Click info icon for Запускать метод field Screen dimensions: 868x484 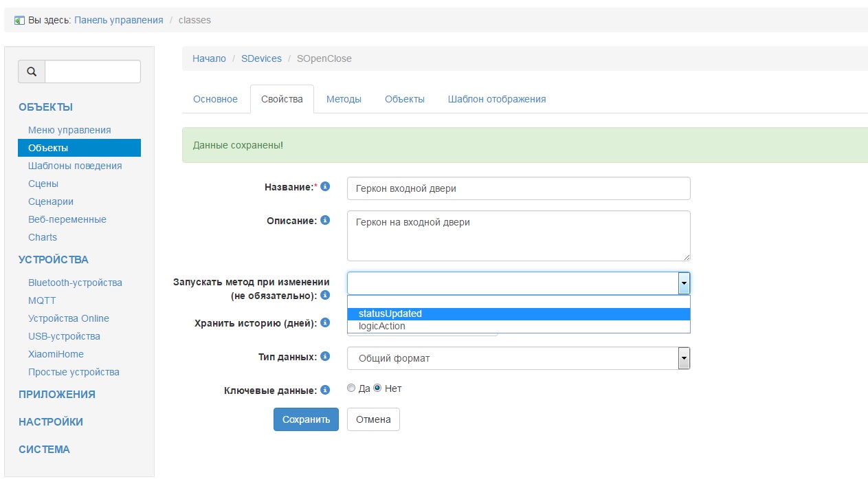pos(326,295)
